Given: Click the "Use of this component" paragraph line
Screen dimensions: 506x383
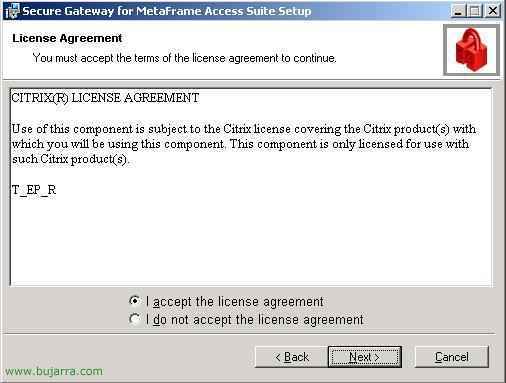Looking at the screenshot, I should pyautogui.click(x=244, y=129).
